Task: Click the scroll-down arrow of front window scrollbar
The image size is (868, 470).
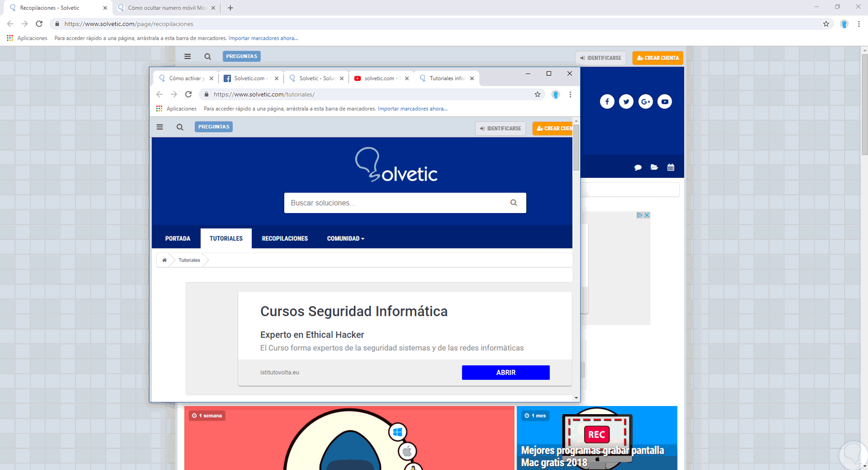Action: (x=576, y=398)
